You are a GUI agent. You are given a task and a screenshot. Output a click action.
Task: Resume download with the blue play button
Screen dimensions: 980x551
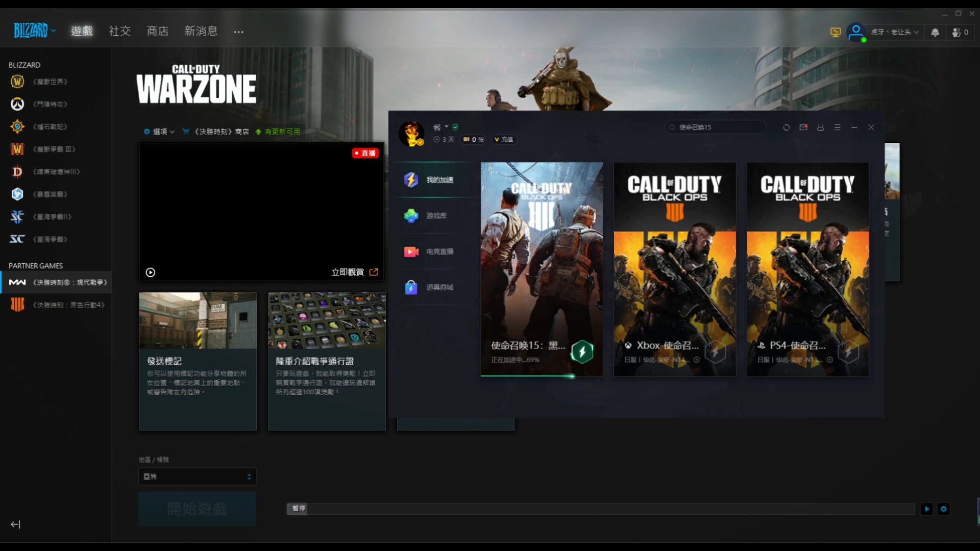coord(927,509)
